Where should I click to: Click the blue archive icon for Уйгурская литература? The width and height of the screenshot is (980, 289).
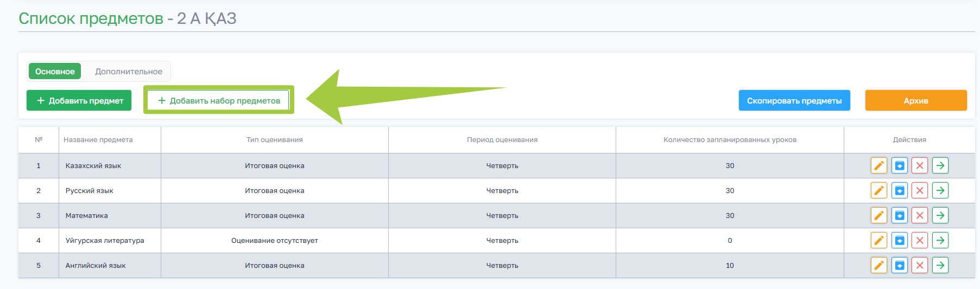[x=899, y=240]
